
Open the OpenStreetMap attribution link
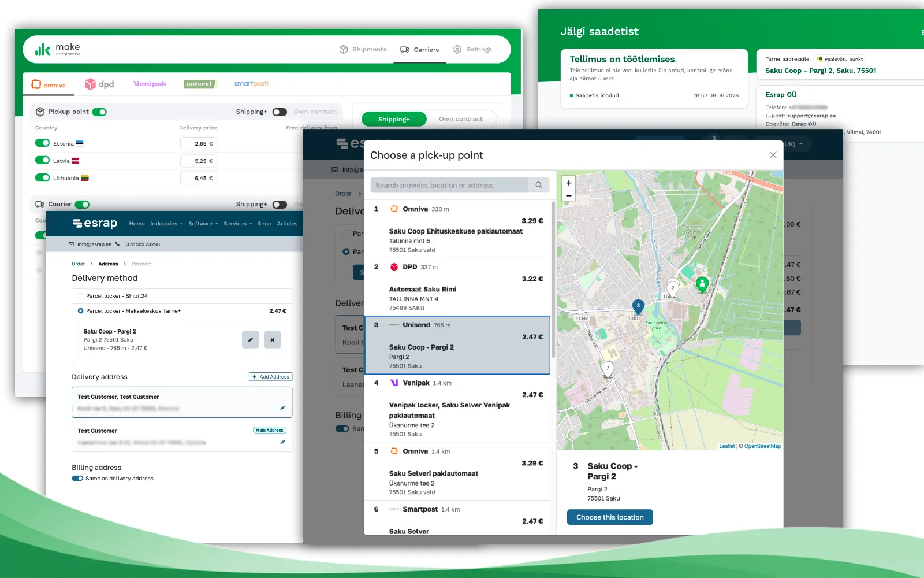(x=762, y=446)
